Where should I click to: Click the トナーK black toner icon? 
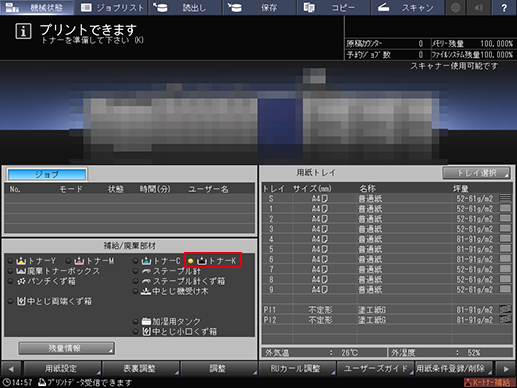pyautogui.click(x=202, y=261)
